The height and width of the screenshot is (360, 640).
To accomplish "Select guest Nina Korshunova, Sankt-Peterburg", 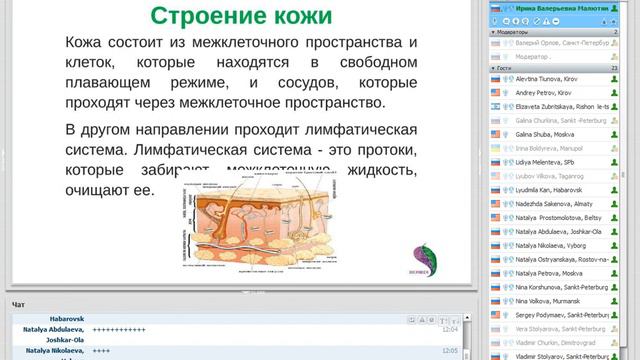I will [554, 287].
